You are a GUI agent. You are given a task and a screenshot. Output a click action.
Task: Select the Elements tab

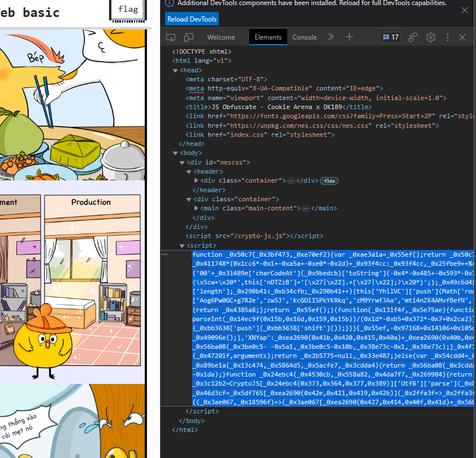268,37
